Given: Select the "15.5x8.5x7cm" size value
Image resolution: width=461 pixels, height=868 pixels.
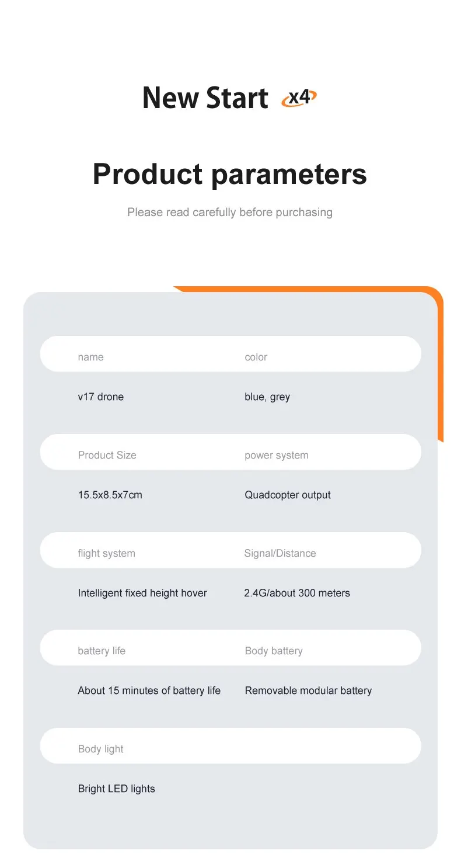Looking at the screenshot, I should pos(110,495).
